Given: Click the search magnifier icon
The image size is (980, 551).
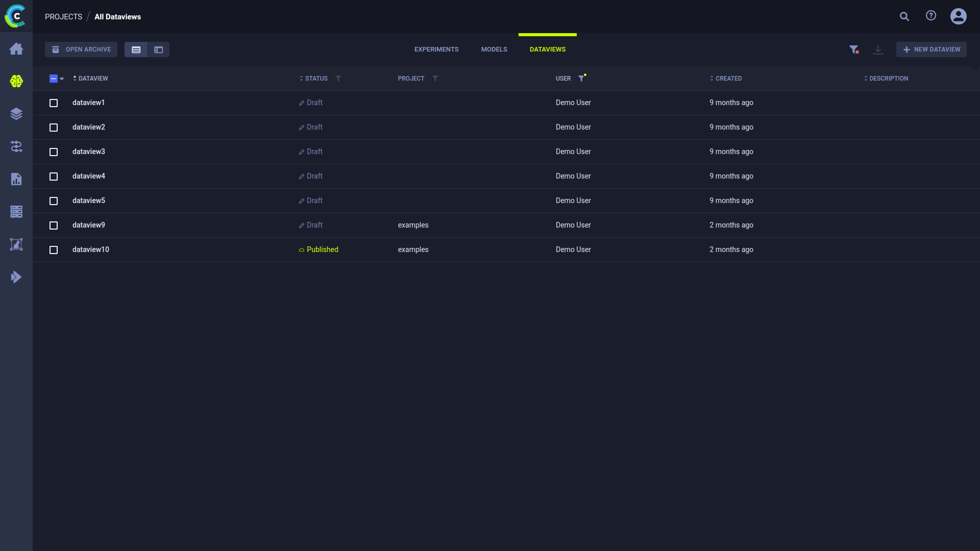Looking at the screenshot, I should point(904,16).
